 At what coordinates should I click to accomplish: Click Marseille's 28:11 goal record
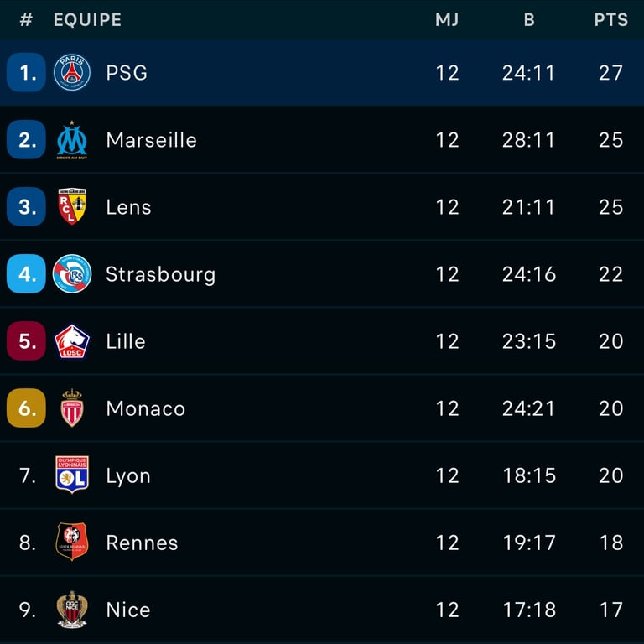pyautogui.click(x=528, y=140)
